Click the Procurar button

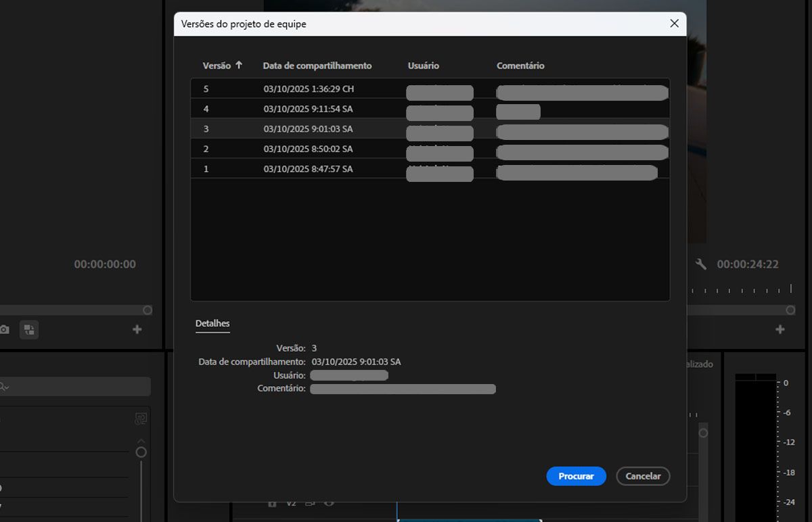pos(576,476)
